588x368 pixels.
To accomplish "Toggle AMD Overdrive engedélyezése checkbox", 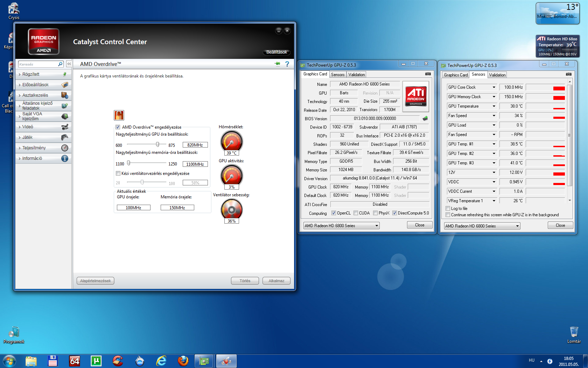I will click(x=118, y=127).
